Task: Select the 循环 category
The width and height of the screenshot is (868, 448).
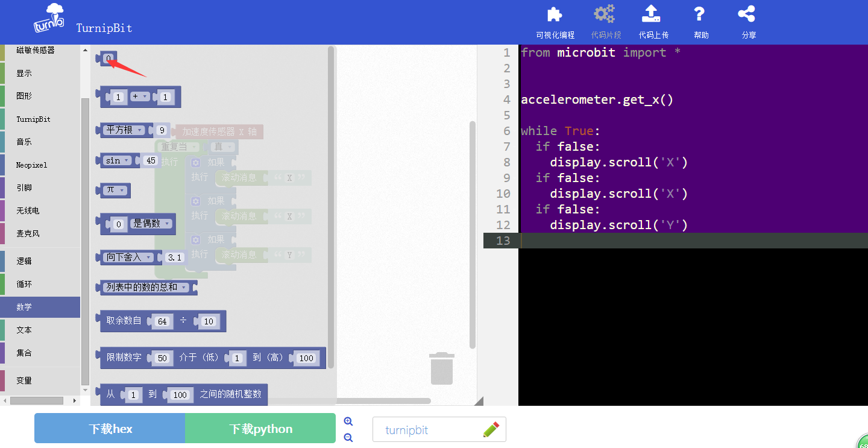Action: click(x=40, y=284)
